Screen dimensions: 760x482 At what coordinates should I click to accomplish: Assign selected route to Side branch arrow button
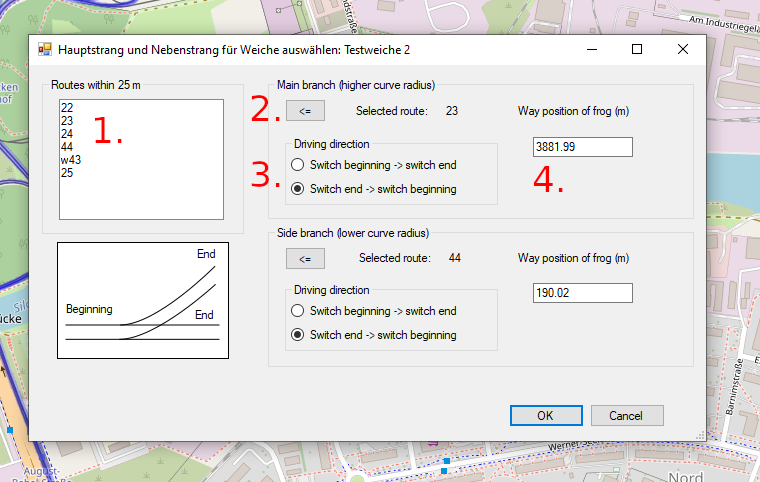(305, 259)
